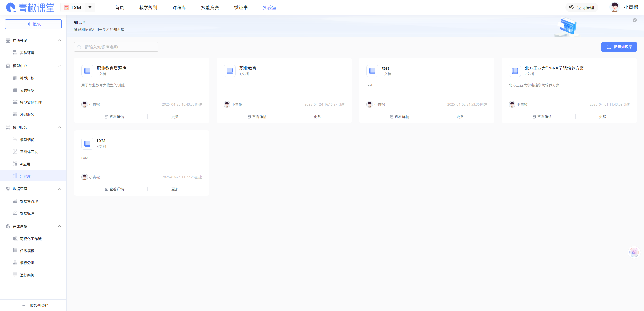Collapse the 在线开发 sidebar section
The height and width of the screenshot is (311, 644).
[x=60, y=41]
